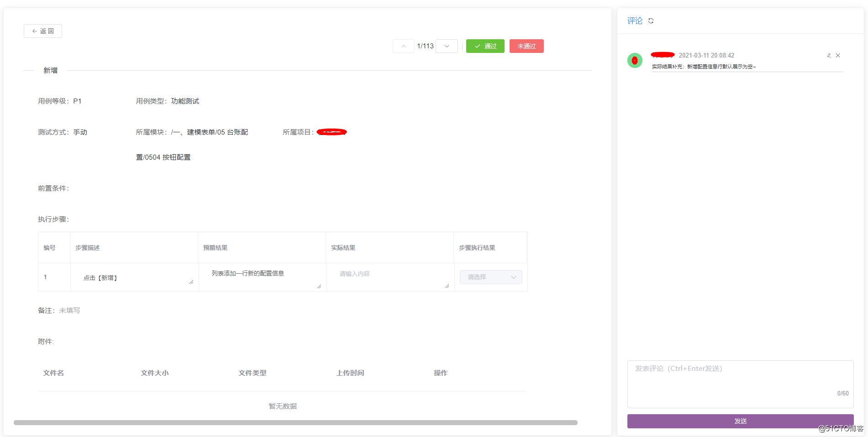Viewport: 868px width, 437px height.
Task: Click the 上传时间 column header
Action: pos(350,373)
